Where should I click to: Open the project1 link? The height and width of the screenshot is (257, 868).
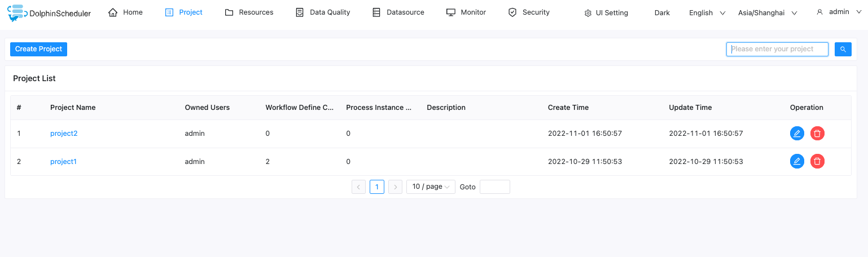coord(63,162)
